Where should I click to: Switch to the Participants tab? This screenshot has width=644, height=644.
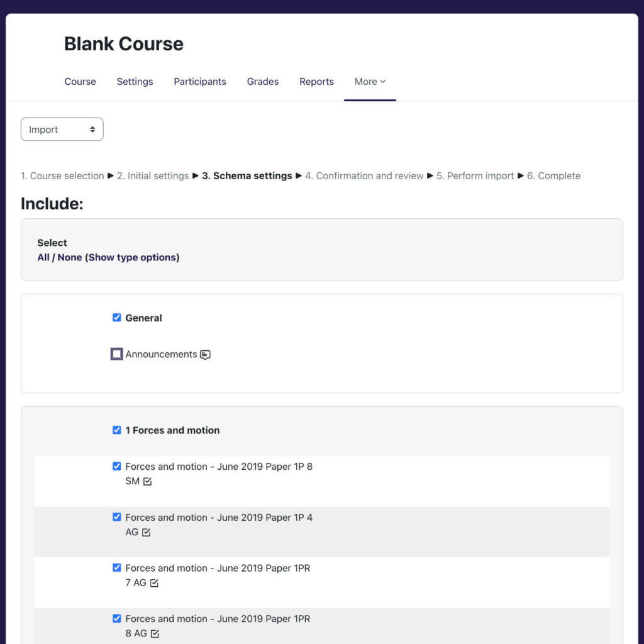click(200, 81)
